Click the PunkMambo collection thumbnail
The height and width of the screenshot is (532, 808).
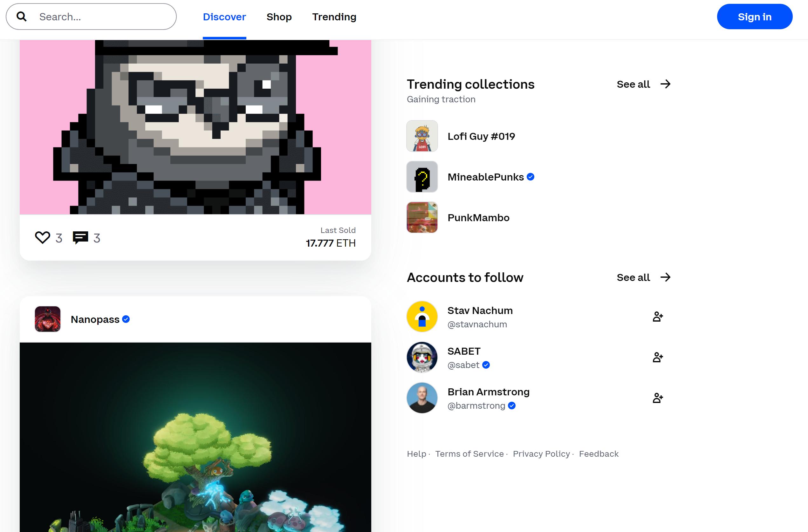(x=421, y=217)
